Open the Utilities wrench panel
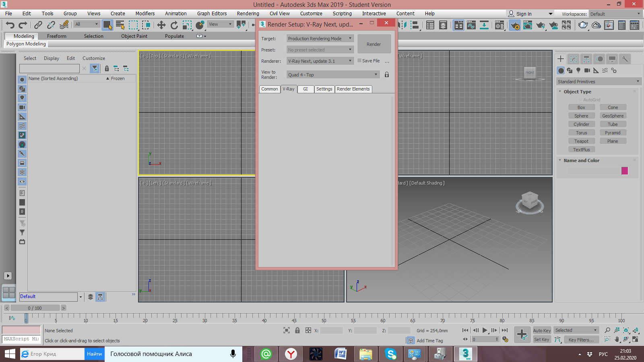 click(x=625, y=59)
